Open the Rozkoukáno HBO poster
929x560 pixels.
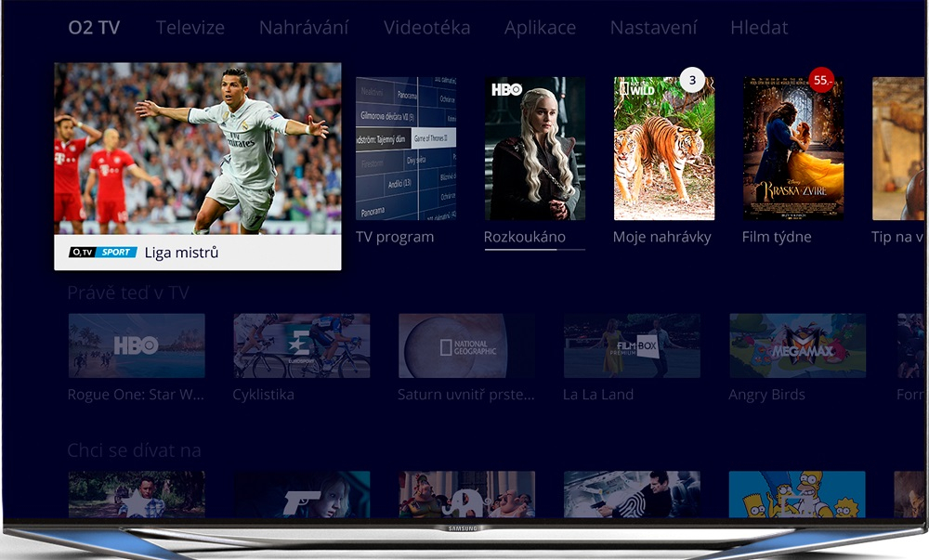tap(535, 149)
